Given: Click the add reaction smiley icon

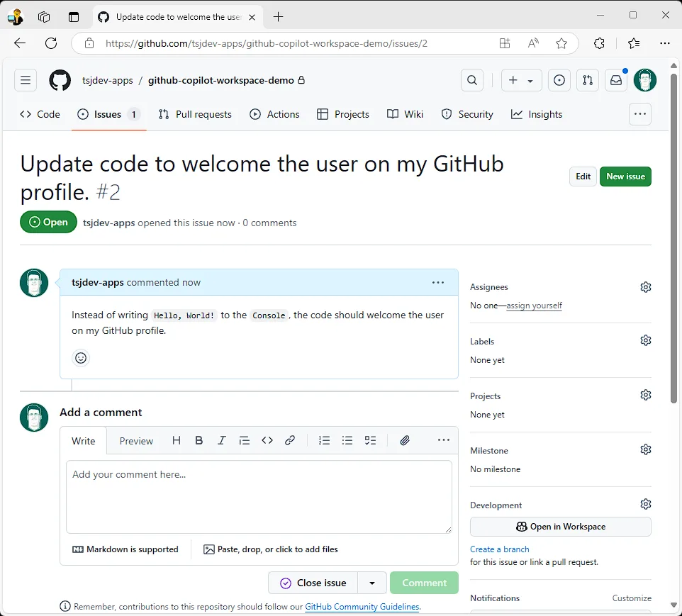Looking at the screenshot, I should (81, 358).
